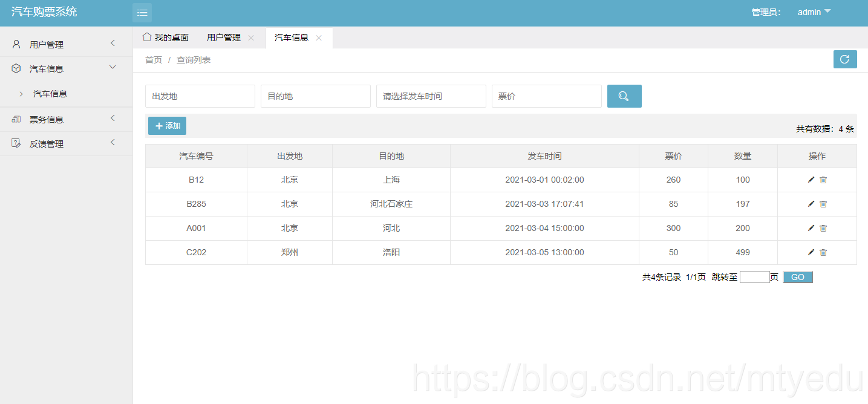This screenshot has height=404, width=868.
Task: Click the quantity 499 cell
Action: point(743,252)
